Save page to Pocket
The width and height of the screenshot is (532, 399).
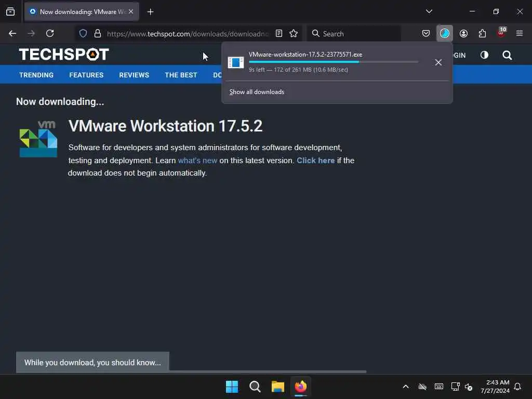(426, 33)
